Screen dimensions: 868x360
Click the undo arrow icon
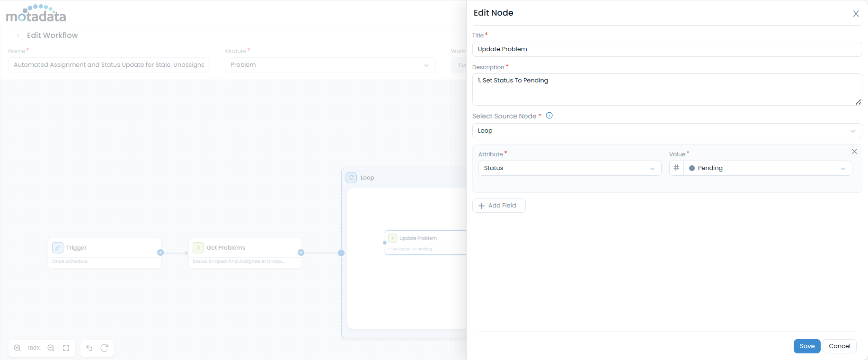[x=89, y=348]
